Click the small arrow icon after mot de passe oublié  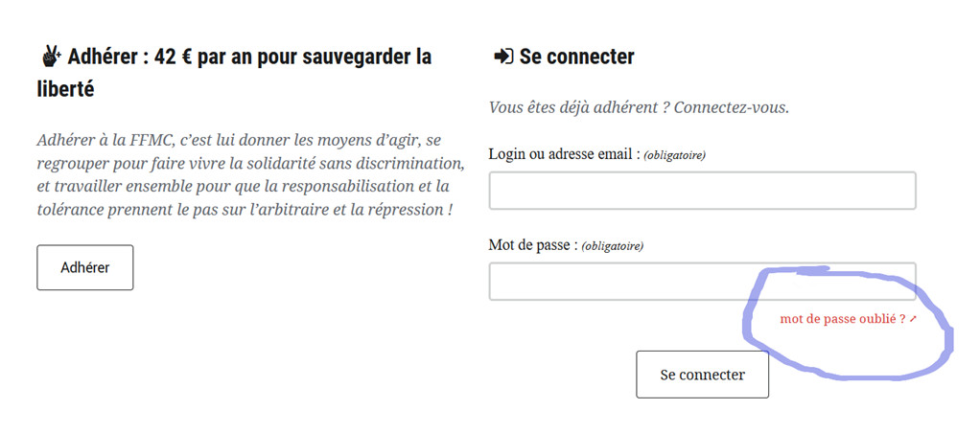coord(913,319)
